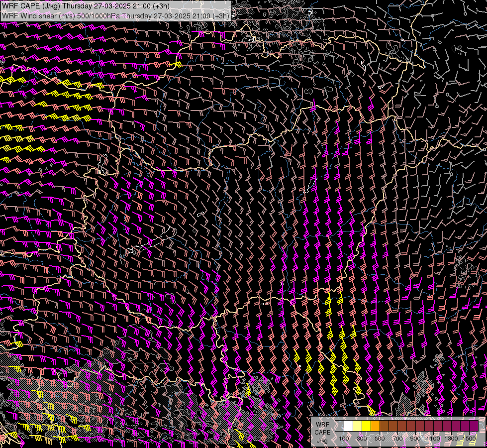Click the legend tick label 500
The height and width of the screenshot is (448, 487).
click(x=380, y=439)
